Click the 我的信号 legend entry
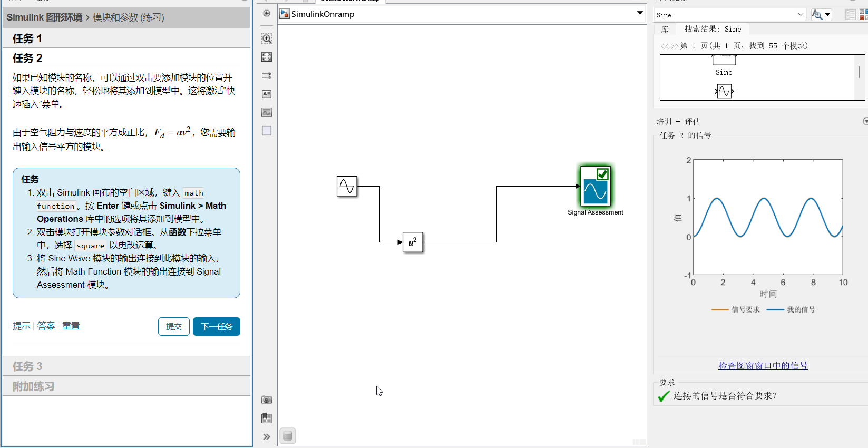This screenshot has width=868, height=448. click(x=791, y=310)
